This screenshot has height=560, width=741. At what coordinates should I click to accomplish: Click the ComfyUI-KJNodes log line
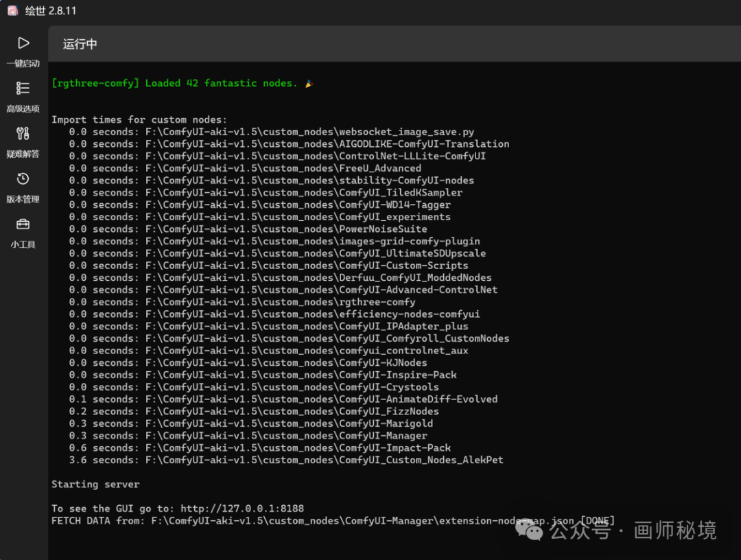248,363
